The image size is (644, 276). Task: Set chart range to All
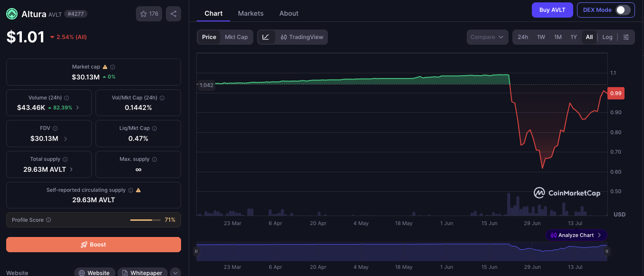click(x=589, y=37)
